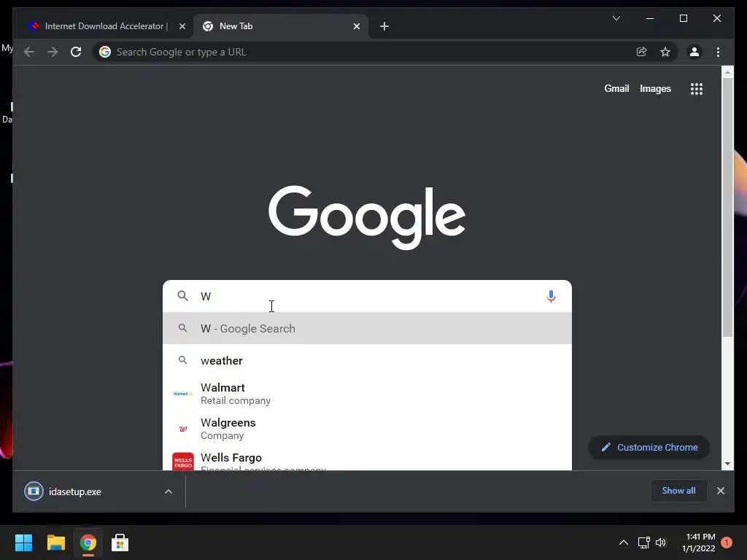Click the page vertical scrollbar thumb
Screen dimensions: 747x560
tap(727, 207)
